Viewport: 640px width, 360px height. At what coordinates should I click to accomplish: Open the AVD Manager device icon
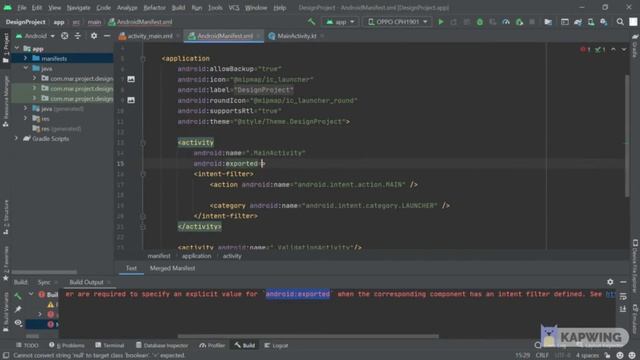[x=591, y=22]
